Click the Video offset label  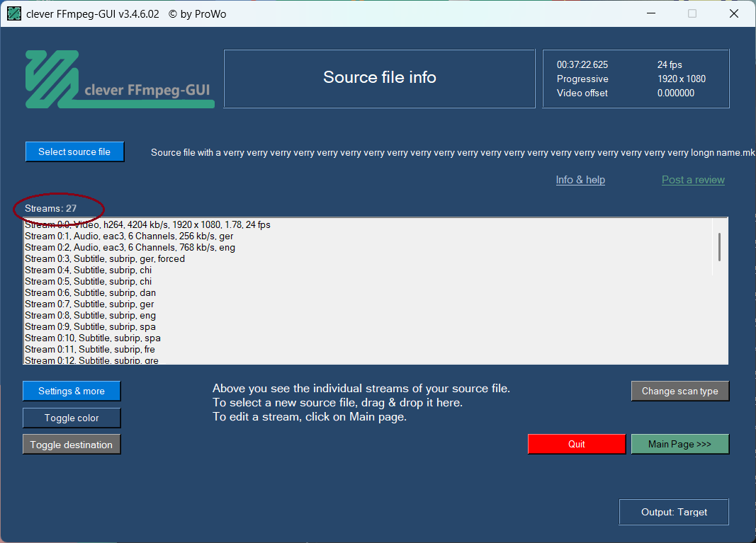pos(582,93)
